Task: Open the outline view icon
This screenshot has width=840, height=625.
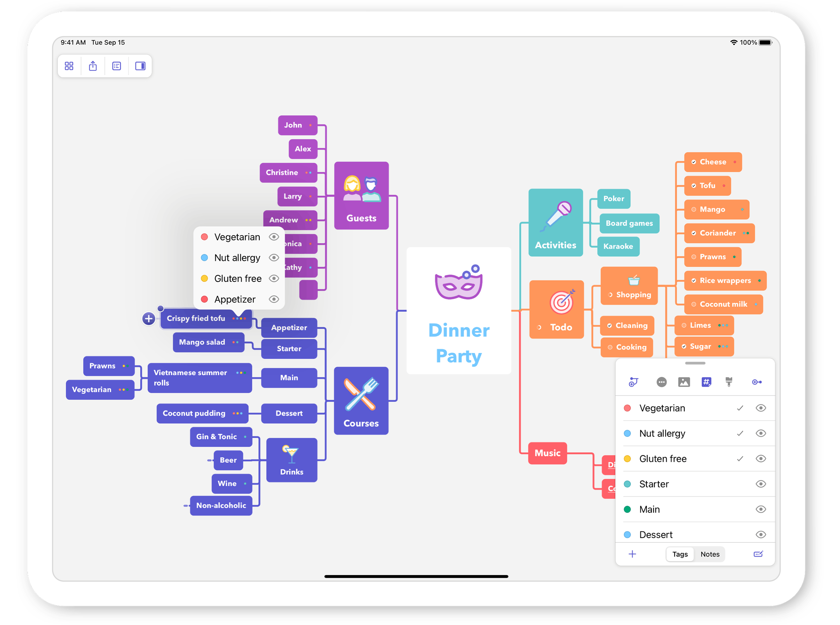Action: (x=117, y=66)
